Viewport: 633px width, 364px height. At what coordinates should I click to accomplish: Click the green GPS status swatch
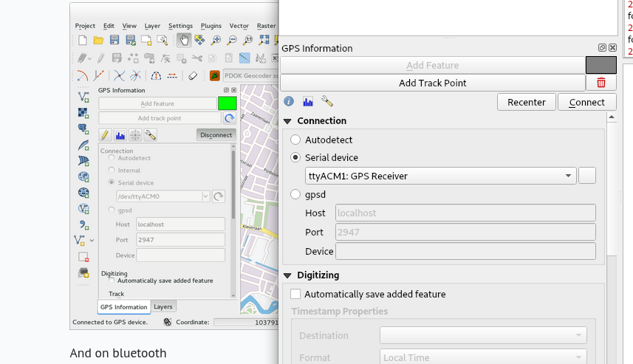[227, 103]
